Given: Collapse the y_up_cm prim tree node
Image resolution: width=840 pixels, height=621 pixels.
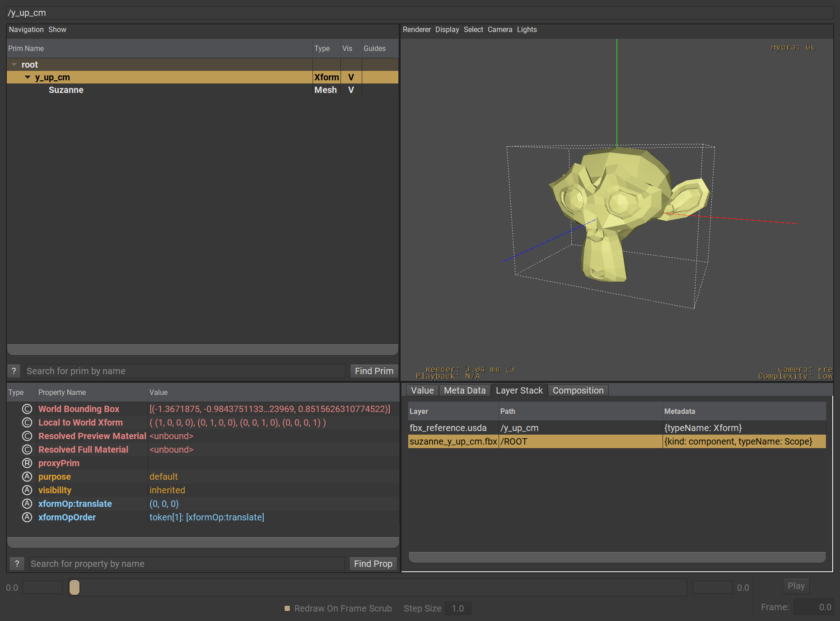Looking at the screenshot, I should tap(28, 77).
